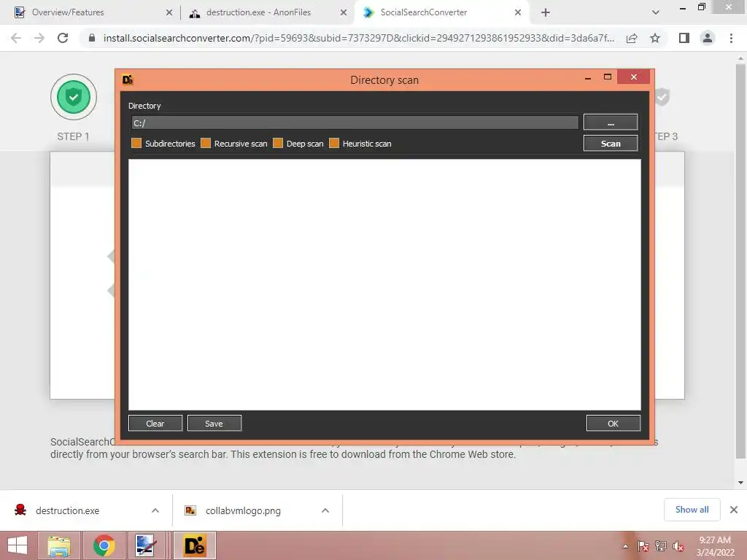Screen dimensions: 747x560
Task: Maximize the Directory scan dialog
Action: 608,77
